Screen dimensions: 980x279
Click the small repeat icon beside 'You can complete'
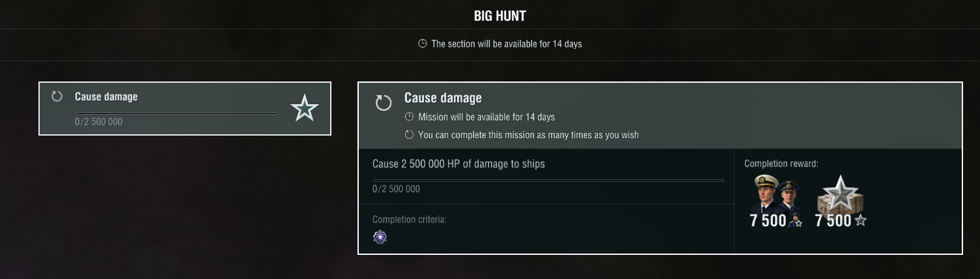point(409,135)
